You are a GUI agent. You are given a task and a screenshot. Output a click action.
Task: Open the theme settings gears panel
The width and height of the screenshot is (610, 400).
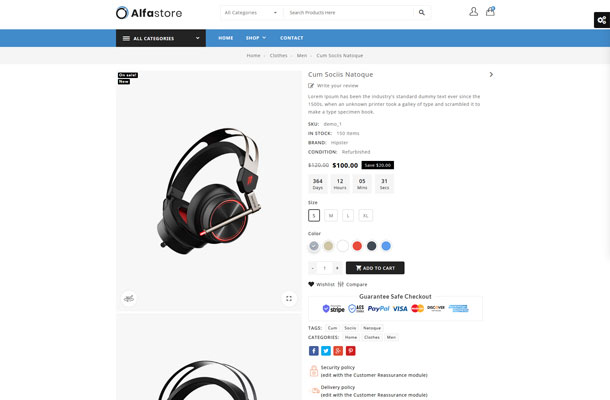[x=601, y=20]
